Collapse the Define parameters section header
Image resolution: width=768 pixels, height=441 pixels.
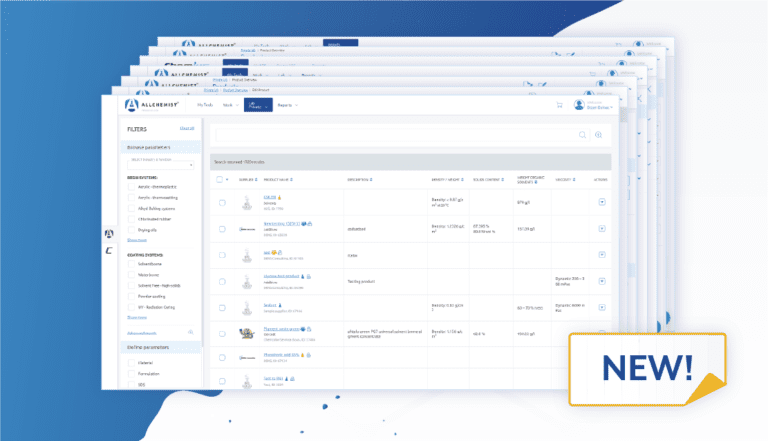(160, 347)
